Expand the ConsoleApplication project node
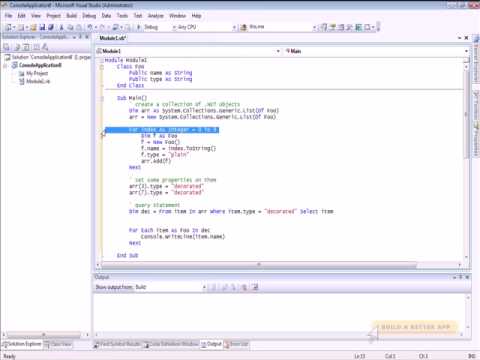 5,65
